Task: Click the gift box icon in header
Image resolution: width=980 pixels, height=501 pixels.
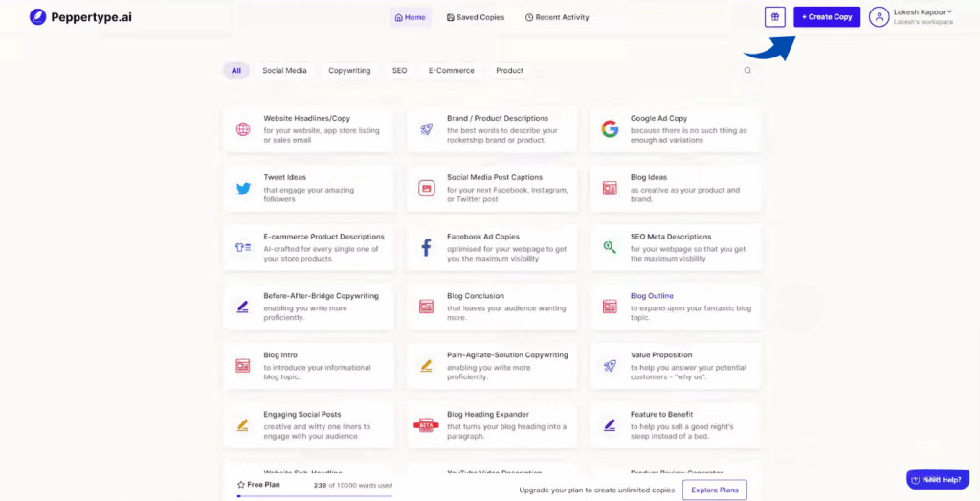Action: pyautogui.click(x=775, y=17)
